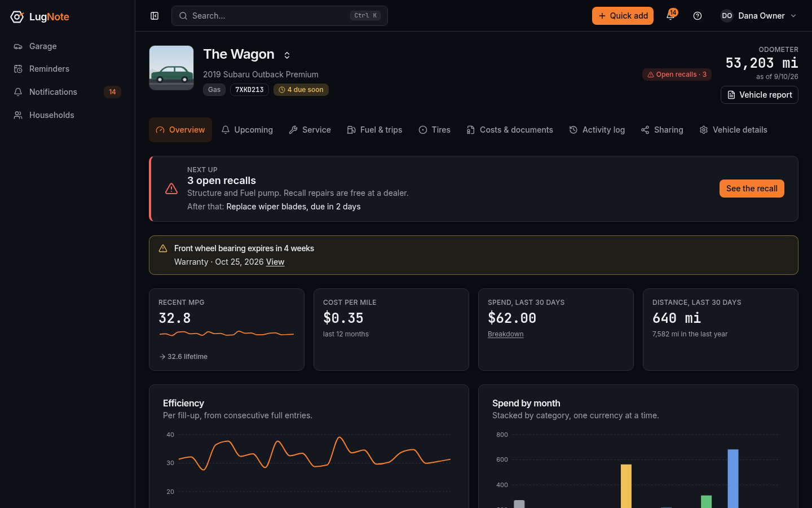
Task: Open the Upcoming tab
Action: (247, 130)
